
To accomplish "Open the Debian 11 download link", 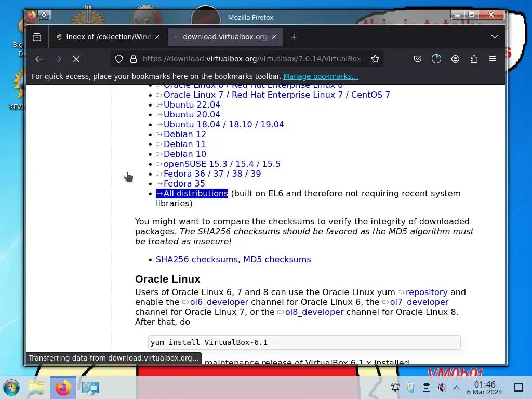I will point(184,144).
